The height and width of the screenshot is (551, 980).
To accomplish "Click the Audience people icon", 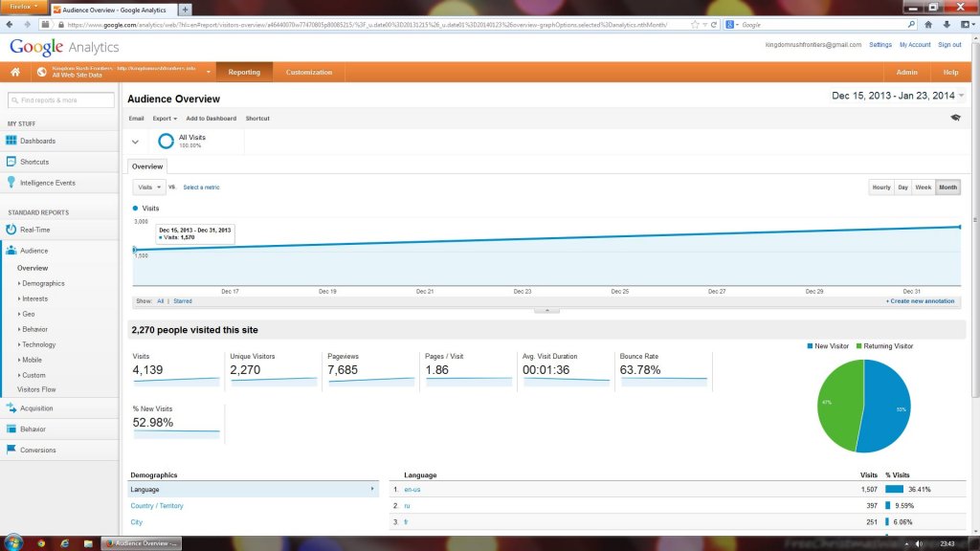I will pos(11,251).
